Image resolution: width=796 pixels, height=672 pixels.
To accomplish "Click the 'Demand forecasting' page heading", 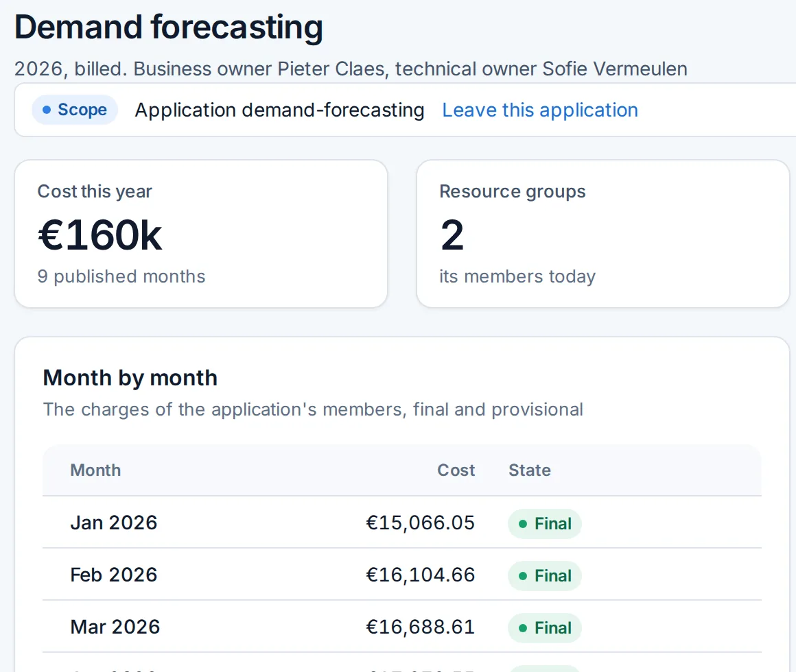I will tap(169, 27).
